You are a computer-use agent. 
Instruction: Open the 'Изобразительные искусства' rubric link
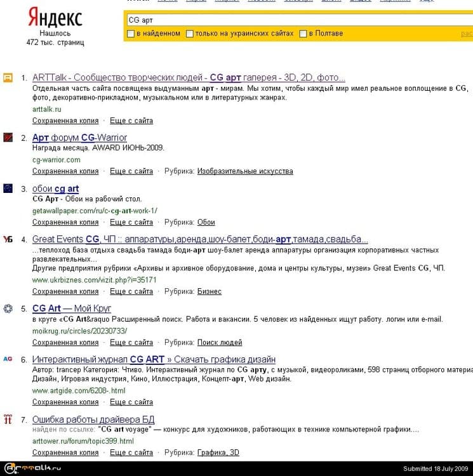pyautogui.click(x=244, y=171)
